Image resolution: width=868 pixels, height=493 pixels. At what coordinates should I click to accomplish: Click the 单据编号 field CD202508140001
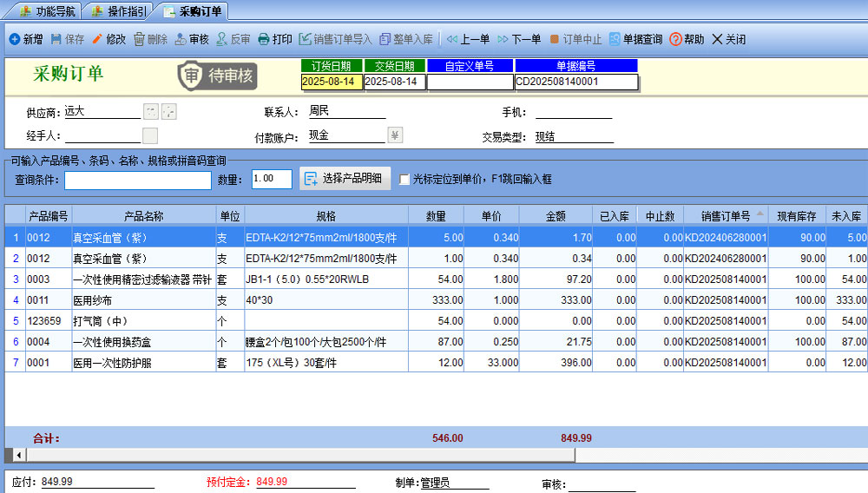pyautogui.click(x=576, y=82)
